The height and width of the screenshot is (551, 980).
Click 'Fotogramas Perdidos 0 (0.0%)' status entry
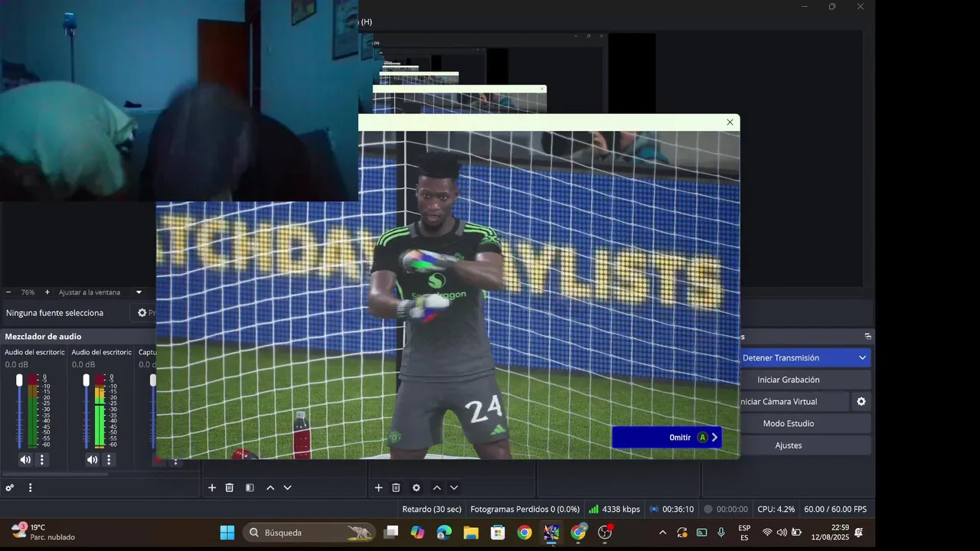[525, 509]
